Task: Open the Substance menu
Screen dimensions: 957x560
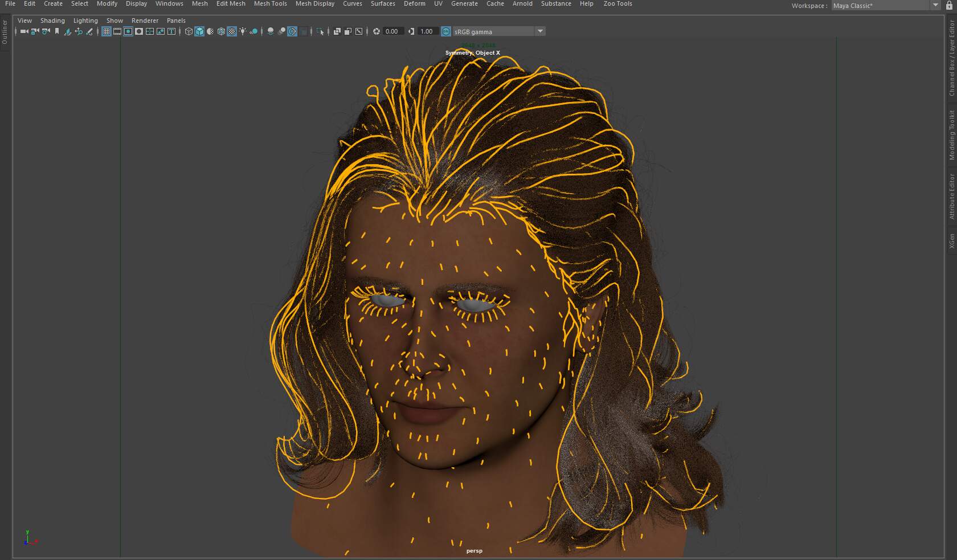Action: (556, 3)
